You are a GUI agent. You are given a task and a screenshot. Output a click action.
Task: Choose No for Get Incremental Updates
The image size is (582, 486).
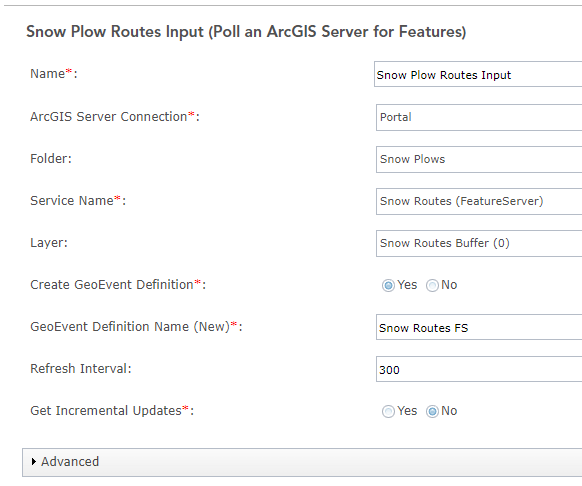[x=432, y=411]
